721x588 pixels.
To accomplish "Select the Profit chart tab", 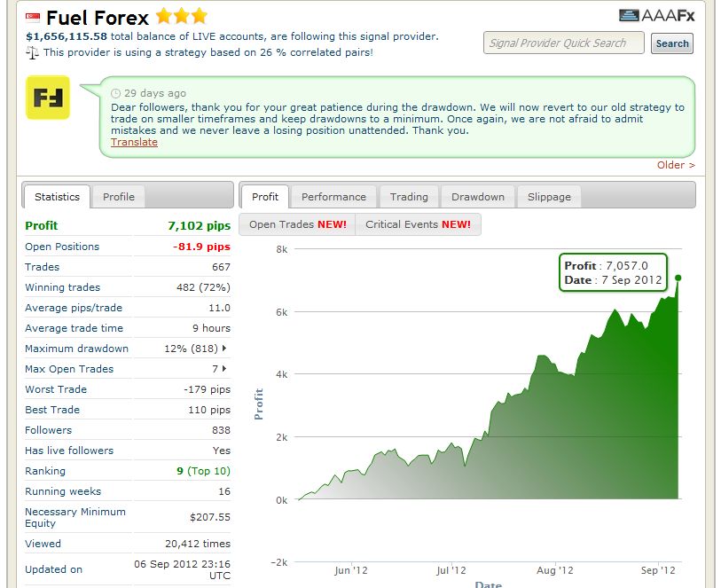I will point(265,197).
